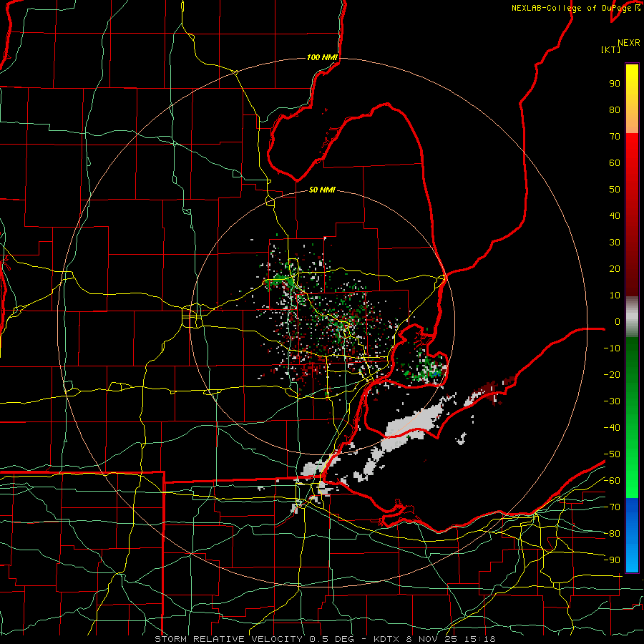Screen dimensions: 644x644
Task: Click the -90 knot scale value
Action: (612, 560)
